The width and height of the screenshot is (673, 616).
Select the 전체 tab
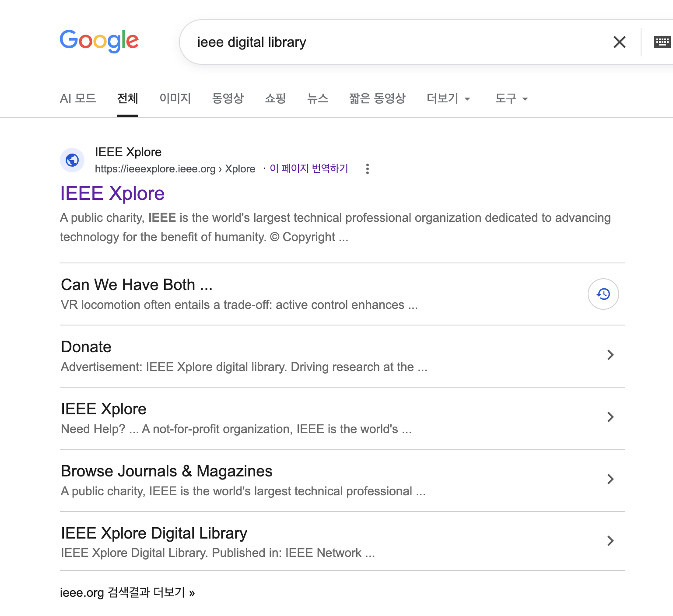pyautogui.click(x=128, y=98)
